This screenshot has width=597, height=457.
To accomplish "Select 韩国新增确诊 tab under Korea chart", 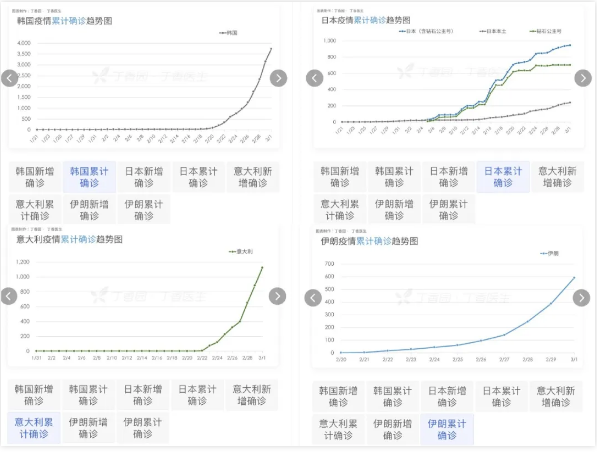I will pos(35,177).
